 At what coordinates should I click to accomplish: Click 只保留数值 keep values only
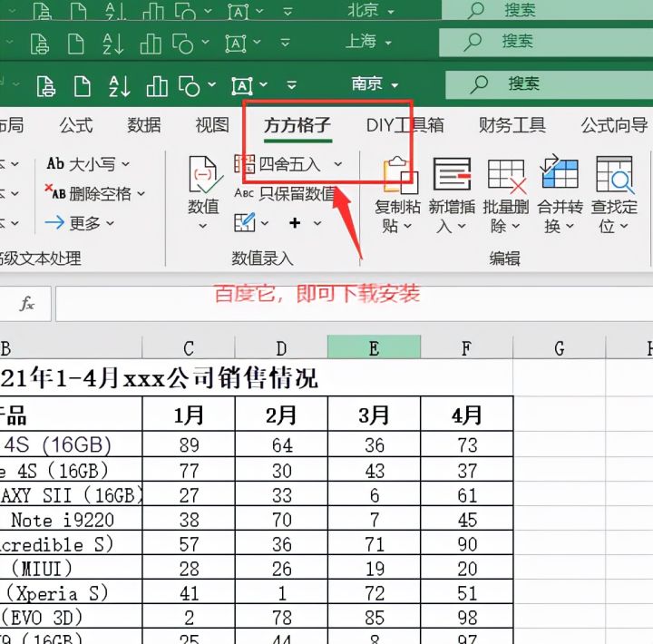285,193
